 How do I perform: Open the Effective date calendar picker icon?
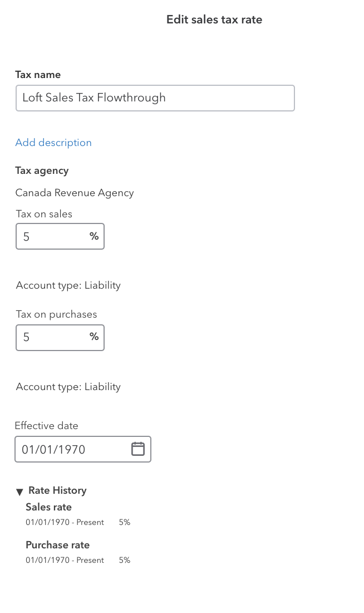click(x=137, y=449)
